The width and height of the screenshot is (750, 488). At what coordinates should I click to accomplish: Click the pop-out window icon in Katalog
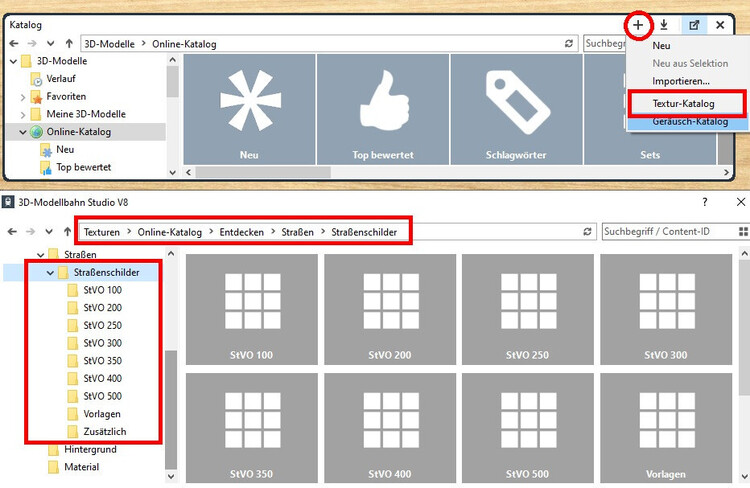pos(694,25)
